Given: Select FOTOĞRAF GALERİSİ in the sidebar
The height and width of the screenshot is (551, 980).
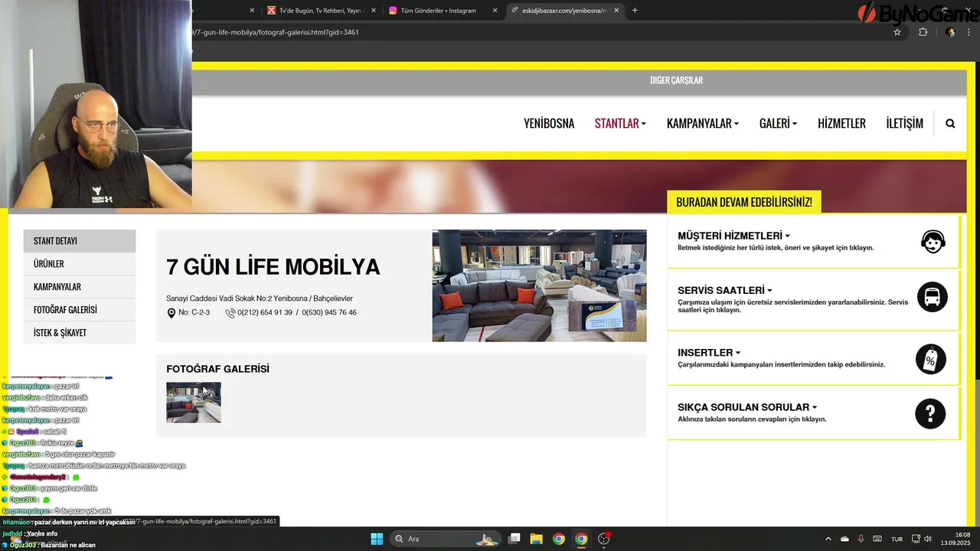Looking at the screenshot, I should [x=80, y=310].
